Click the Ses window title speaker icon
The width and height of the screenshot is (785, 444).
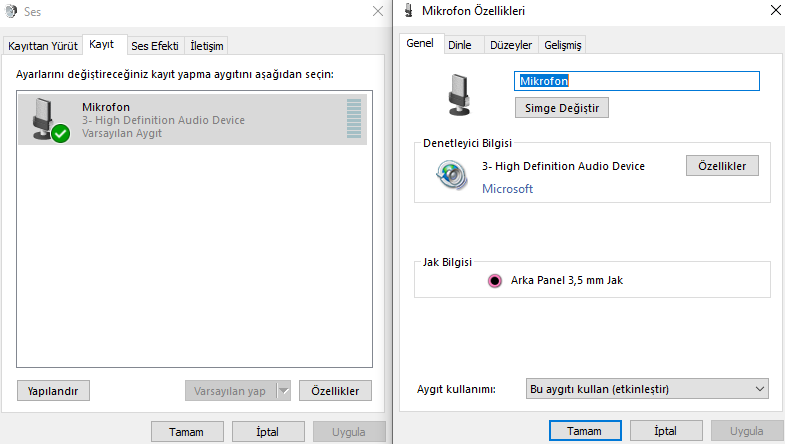coord(11,12)
